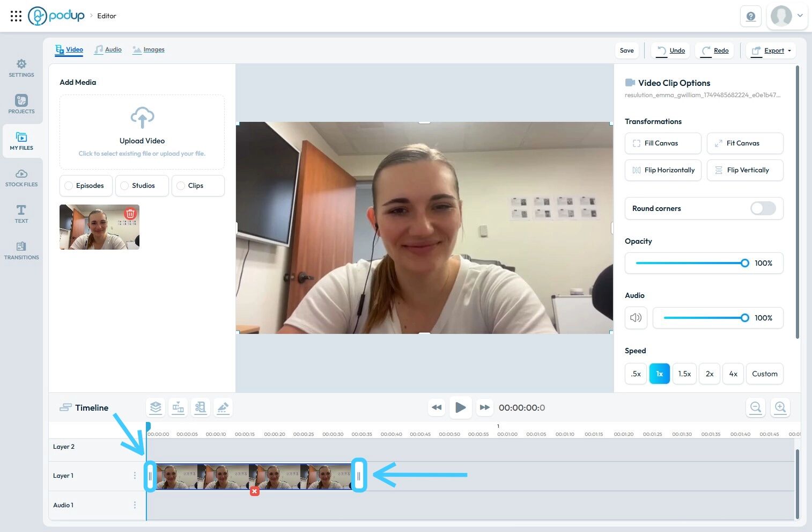Click the Save button
The image size is (812, 532).
point(626,50)
